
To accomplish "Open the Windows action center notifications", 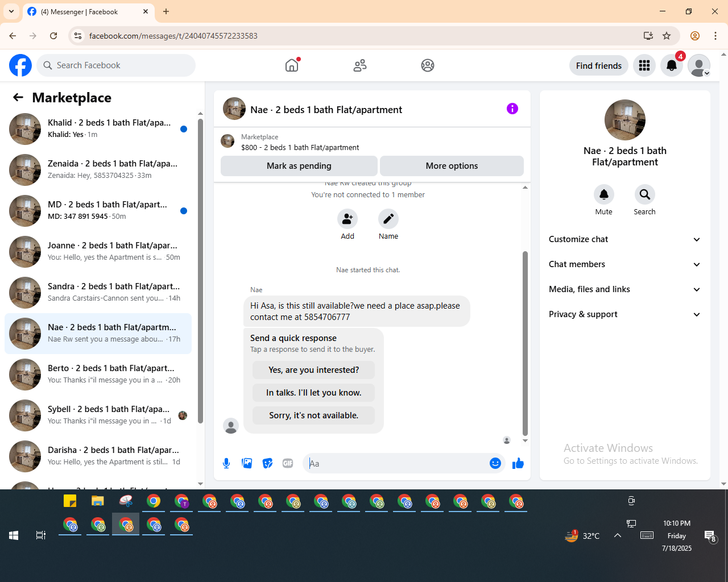I will 710,536.
